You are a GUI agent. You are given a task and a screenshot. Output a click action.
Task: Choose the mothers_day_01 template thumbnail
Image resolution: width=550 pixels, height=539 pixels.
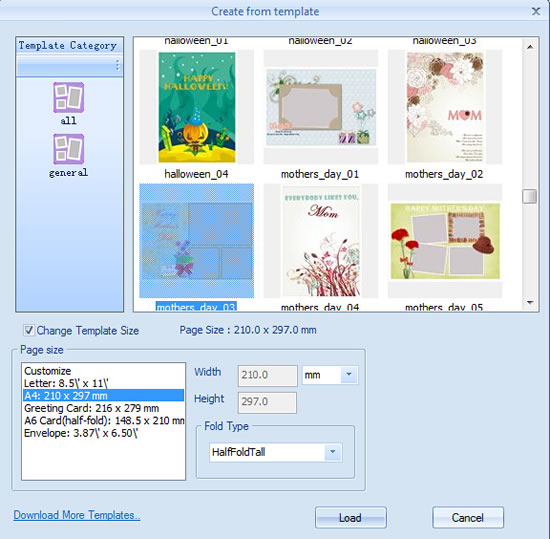tap(321, 107)
